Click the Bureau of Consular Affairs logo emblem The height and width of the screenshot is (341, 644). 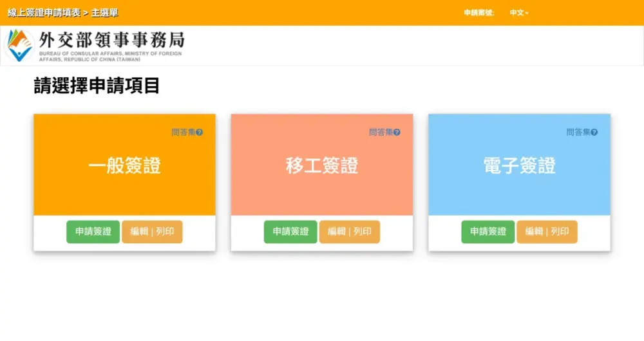(x=19, y=46)
